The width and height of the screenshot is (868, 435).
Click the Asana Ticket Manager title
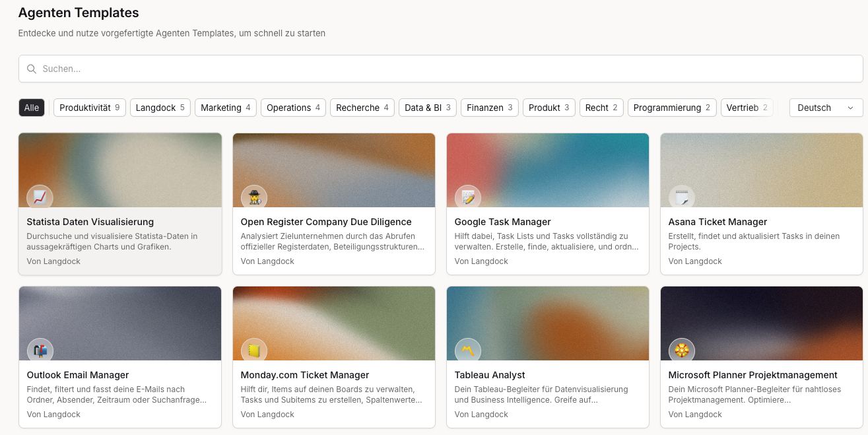pos(718,222)
